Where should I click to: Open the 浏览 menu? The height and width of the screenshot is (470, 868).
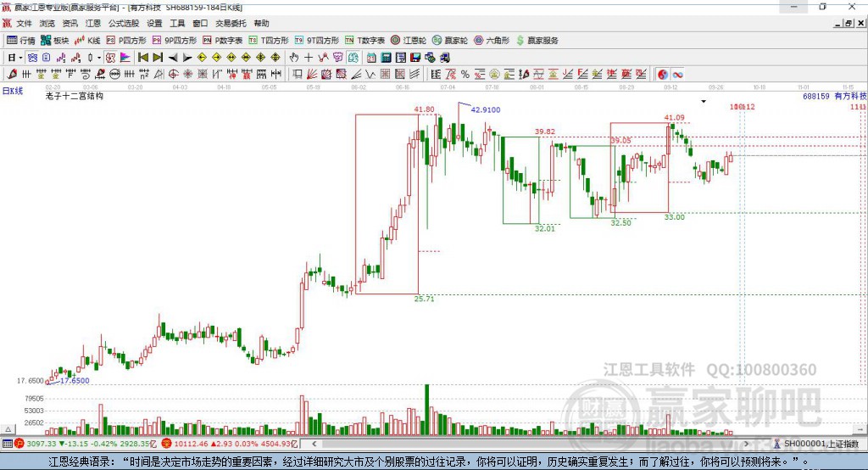pos(47,23)
